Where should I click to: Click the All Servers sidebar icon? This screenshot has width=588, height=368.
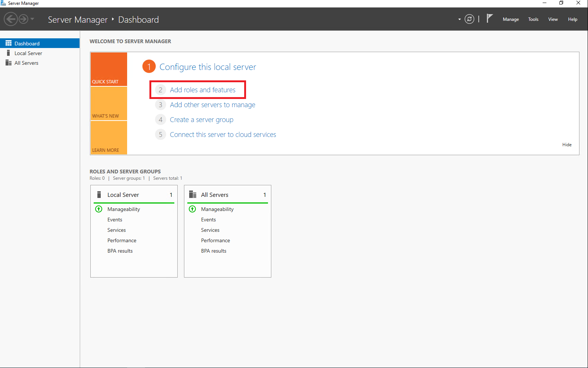click(x=9, y=63)
